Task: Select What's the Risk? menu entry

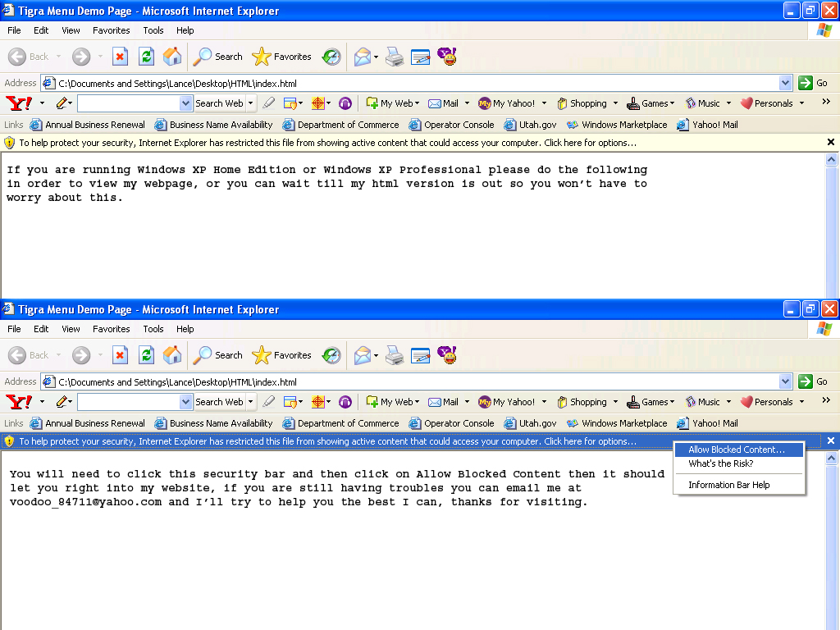Action: pos(739,463)
